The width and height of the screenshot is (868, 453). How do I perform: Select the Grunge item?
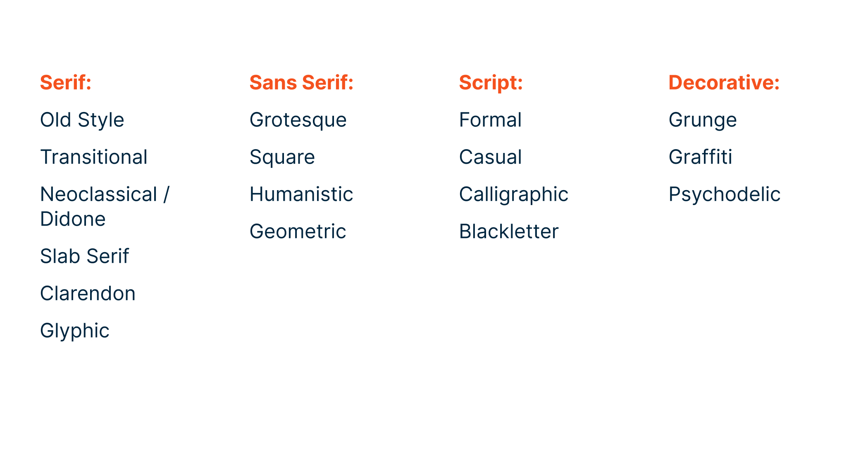[x=702, y=120]
